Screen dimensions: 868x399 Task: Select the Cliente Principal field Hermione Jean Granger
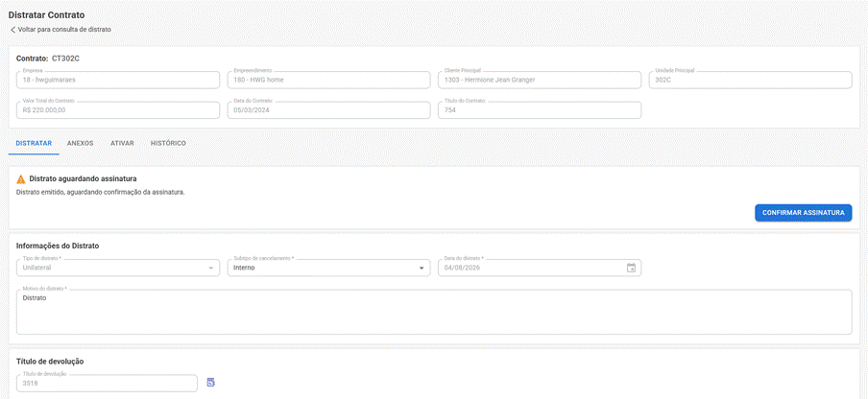pos(540,80)
